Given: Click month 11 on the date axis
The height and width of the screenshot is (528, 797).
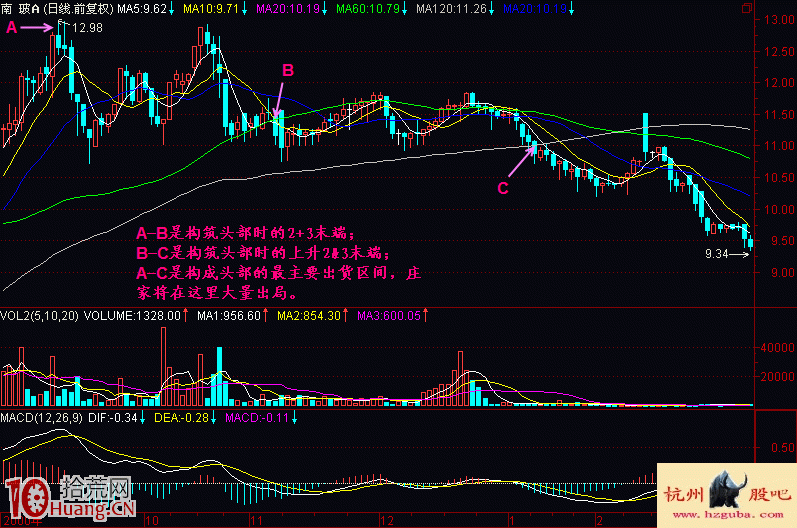Looking at the screenshot, I should point(256,520).
